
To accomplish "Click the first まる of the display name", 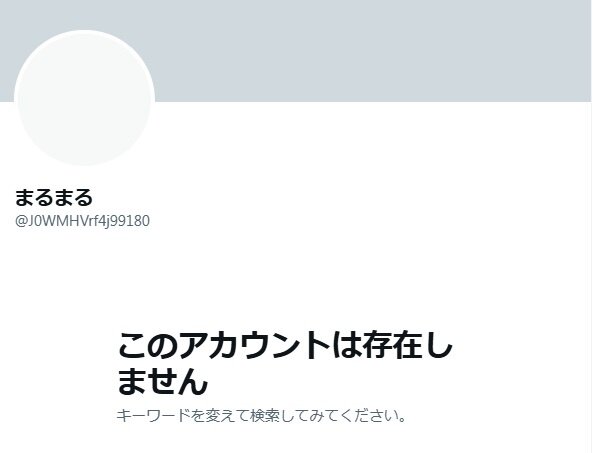I will coord(34,197).
